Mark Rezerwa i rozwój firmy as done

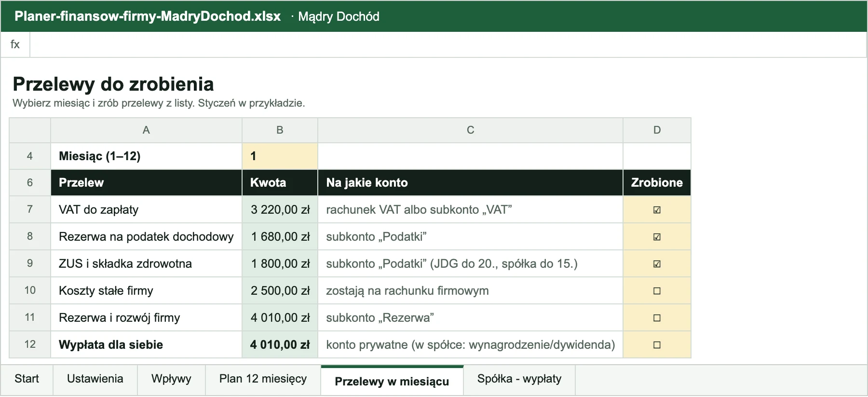[657, 318]
